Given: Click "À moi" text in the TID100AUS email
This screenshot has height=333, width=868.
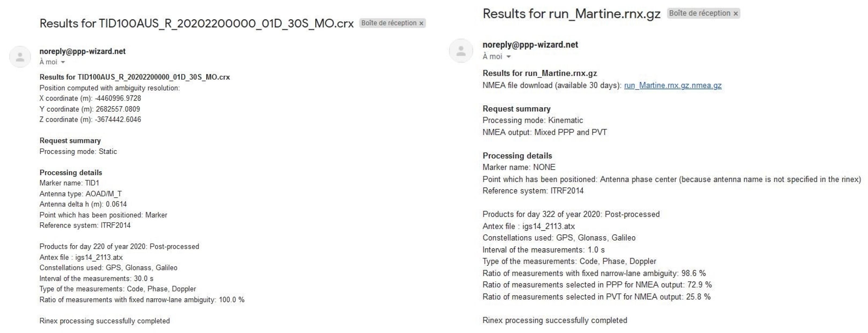Looking at the screenshot, I should [x=48, y=62].
